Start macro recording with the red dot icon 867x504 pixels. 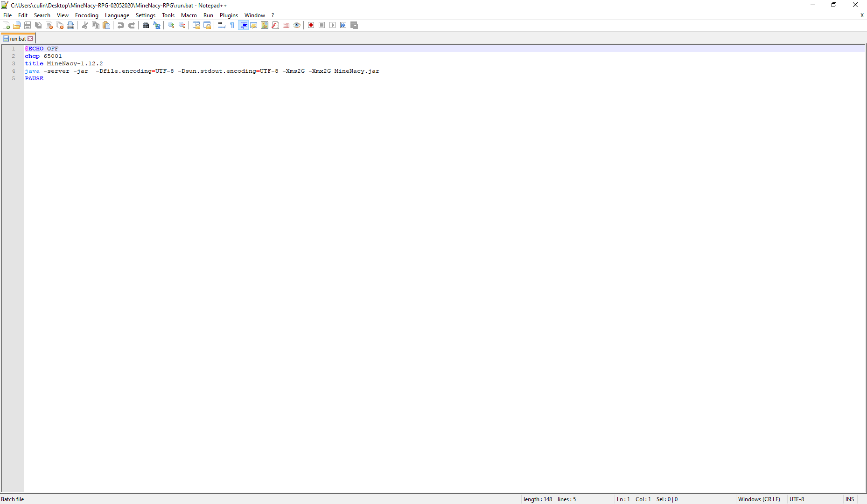click(311, 25)
